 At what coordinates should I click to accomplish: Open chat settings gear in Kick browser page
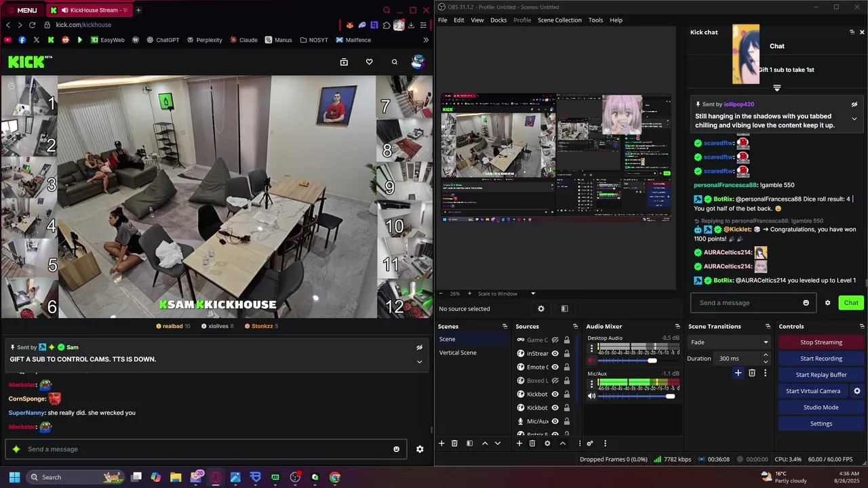click(420, 449)
